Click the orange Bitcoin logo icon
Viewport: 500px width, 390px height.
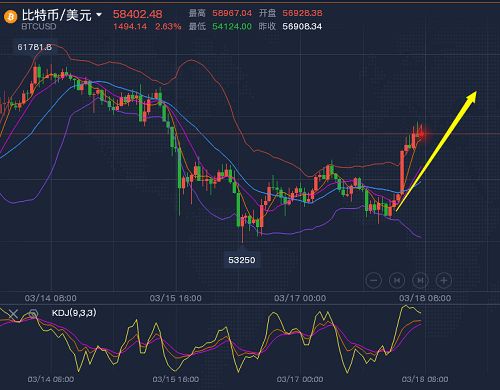point(10,16)
